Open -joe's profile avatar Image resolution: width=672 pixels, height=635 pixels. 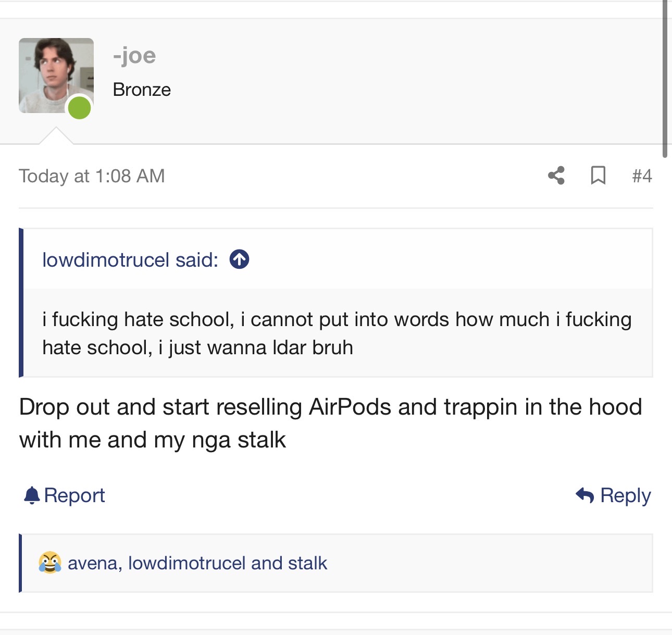click(56, 76)
